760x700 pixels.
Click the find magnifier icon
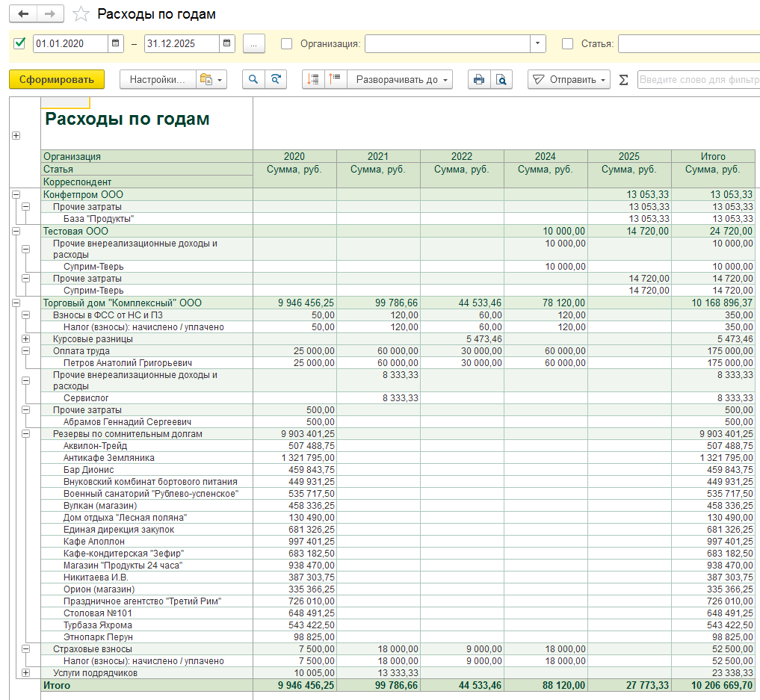tap(253, 80)
